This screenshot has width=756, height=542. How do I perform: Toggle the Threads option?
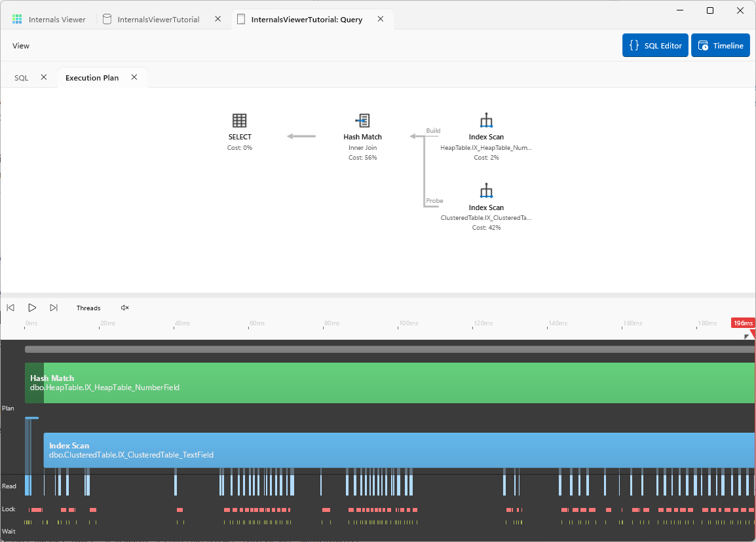(88, 308)
